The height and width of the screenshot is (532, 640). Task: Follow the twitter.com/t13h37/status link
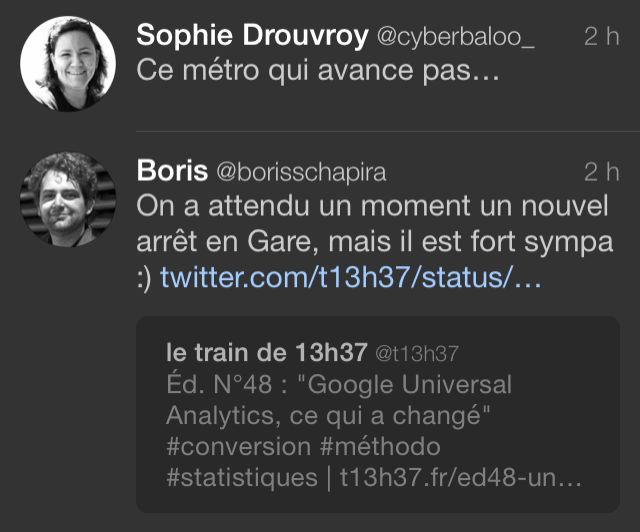(351, 277)
